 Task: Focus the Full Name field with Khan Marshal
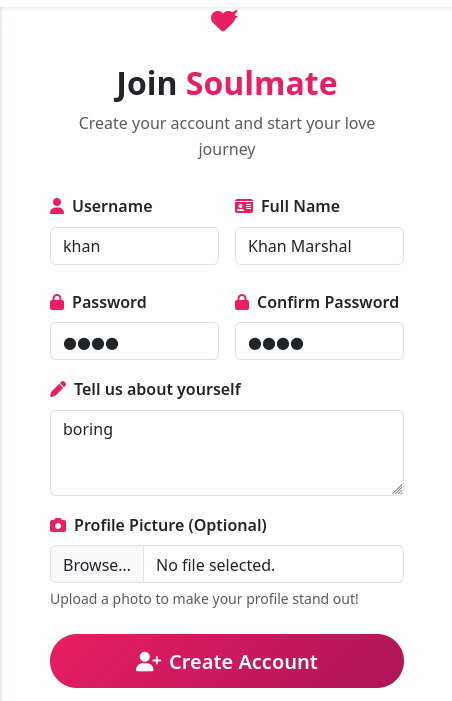319,246
